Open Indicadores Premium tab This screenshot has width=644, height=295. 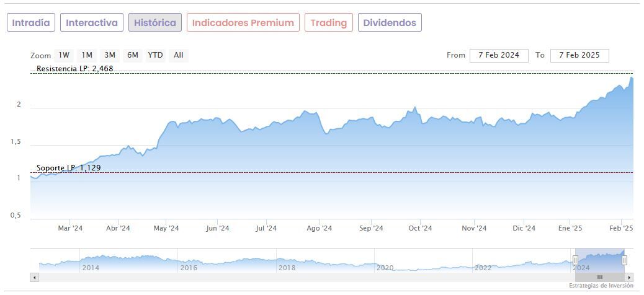click(243, 23)
